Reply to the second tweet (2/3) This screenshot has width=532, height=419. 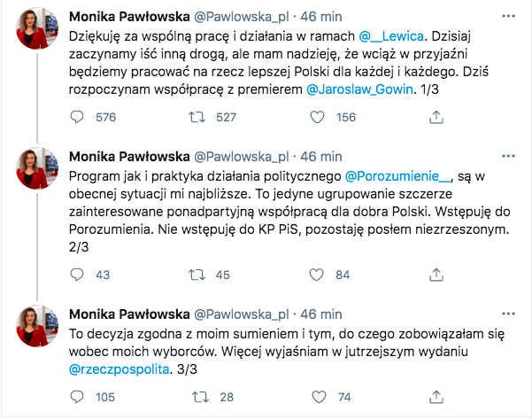(x=77, y=275)
